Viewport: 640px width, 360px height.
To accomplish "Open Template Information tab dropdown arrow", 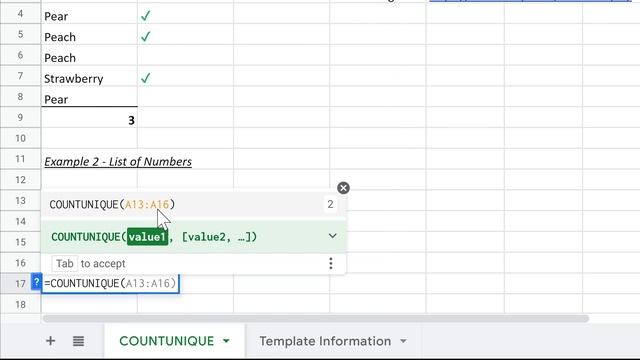I will (403, 341).
